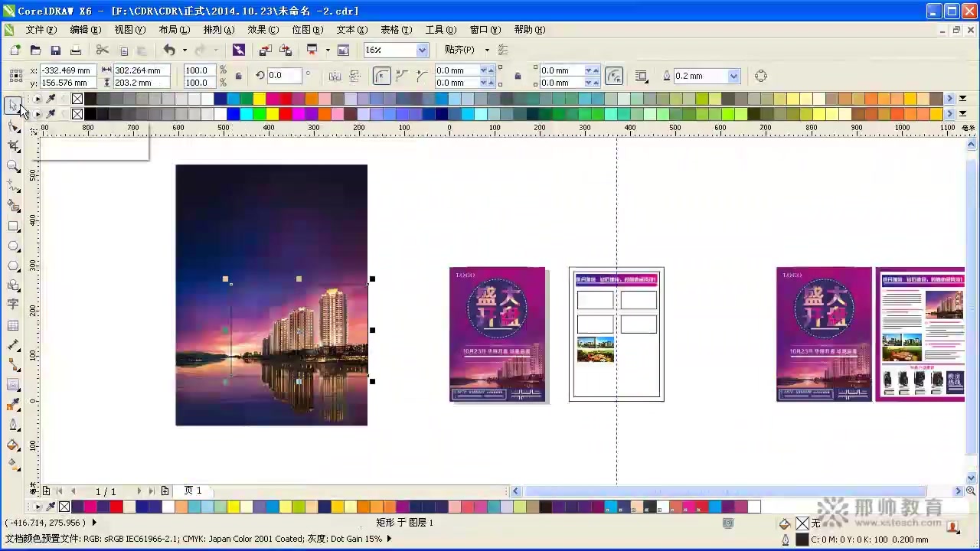Select the Interactive Fill tool
This screenshot has height=551, width=980.
(13, 464)
